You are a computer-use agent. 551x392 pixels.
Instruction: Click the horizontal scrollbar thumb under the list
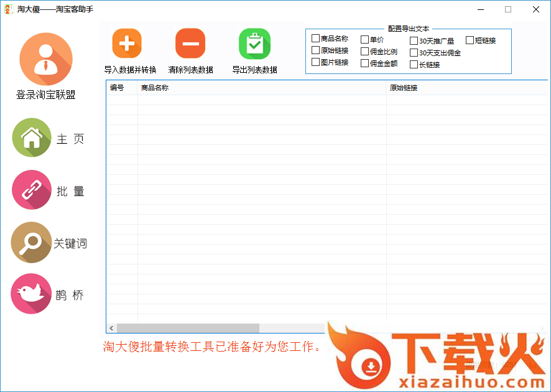(x=188, y=328)
